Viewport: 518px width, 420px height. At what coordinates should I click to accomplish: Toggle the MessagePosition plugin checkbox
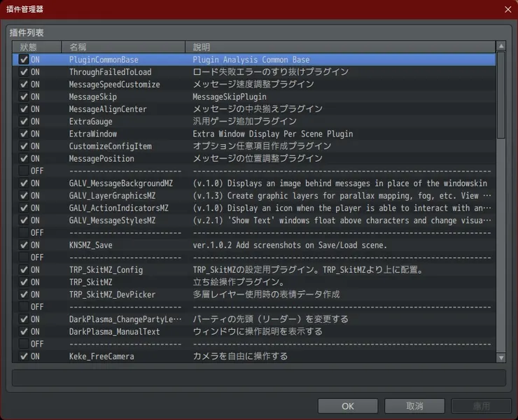pos(24,158)
